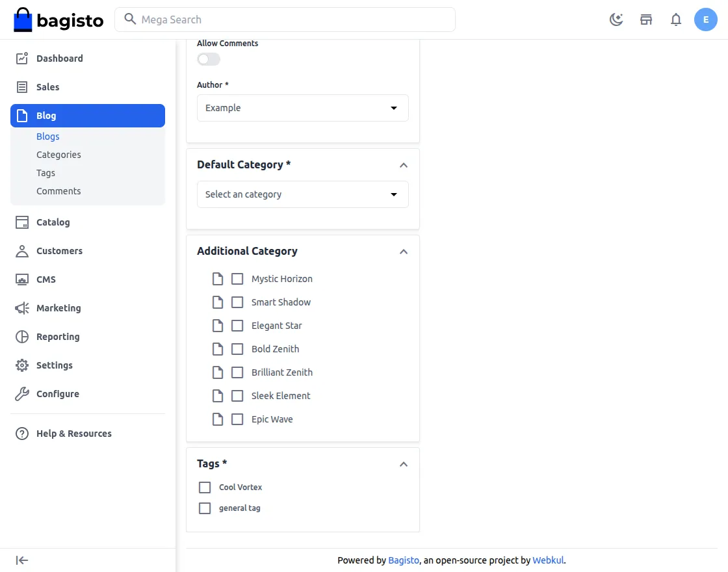Click the "Default Category *" heading

click(x=244, y=164)
